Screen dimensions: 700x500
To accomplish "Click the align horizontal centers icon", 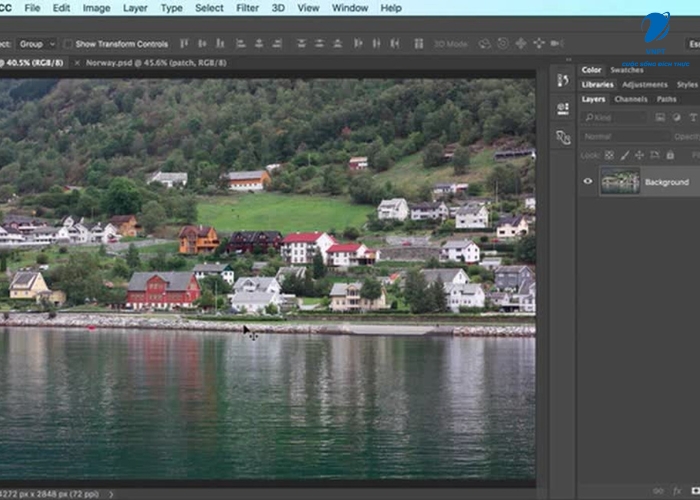I will tap(259, 43).
